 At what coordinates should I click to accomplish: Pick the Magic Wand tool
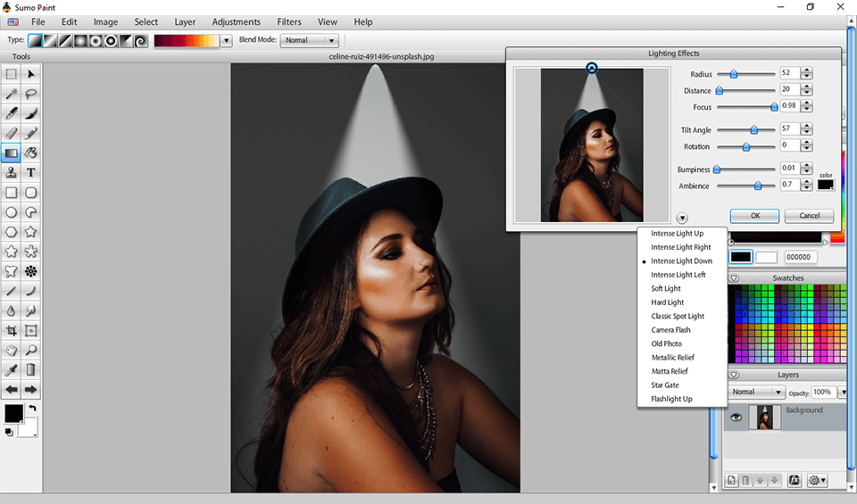click(11, 94)
